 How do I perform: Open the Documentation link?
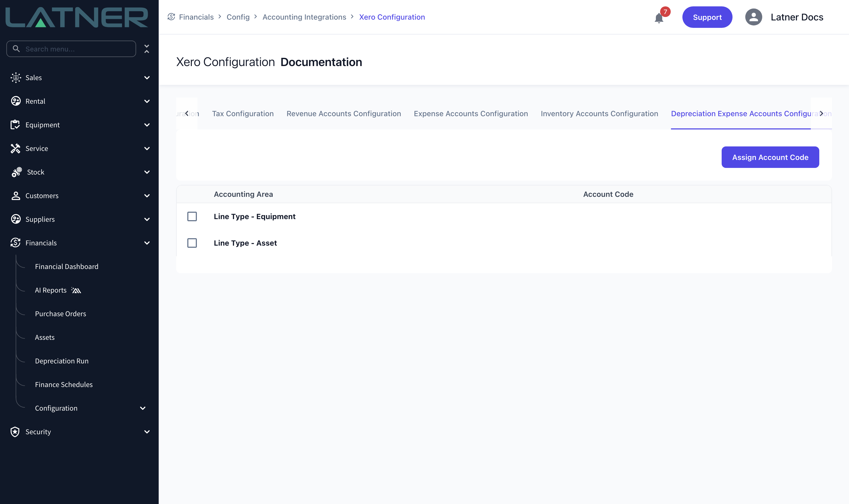point(321,62)
